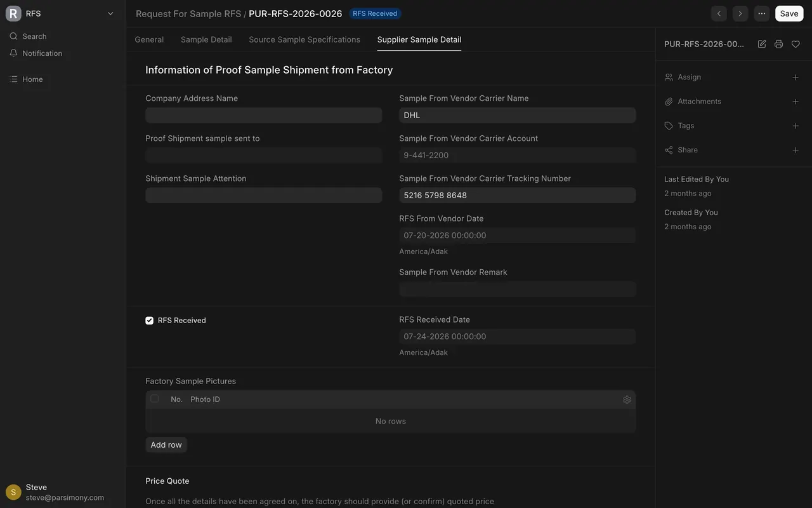The width and height of the screenshot is (812, 508).
Task: Open table settings gear in Factory Sample Pictures
Action: 627,399
